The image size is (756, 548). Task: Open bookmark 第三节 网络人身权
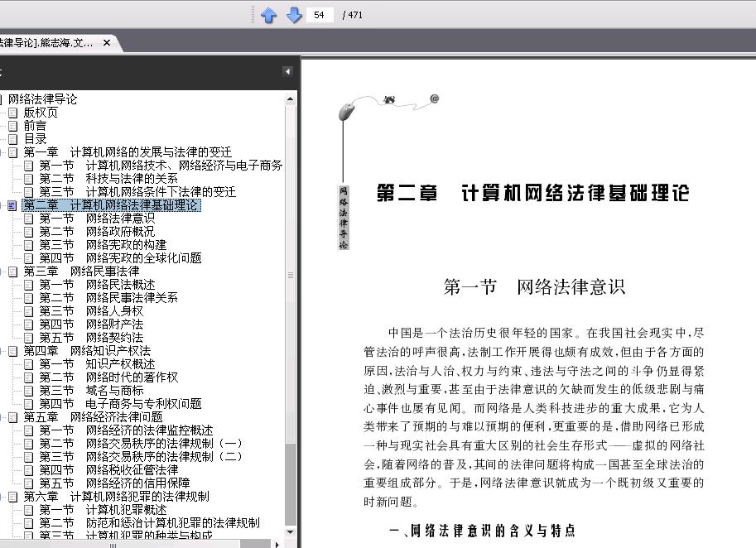pyautogui.click(x=91, y=311)
